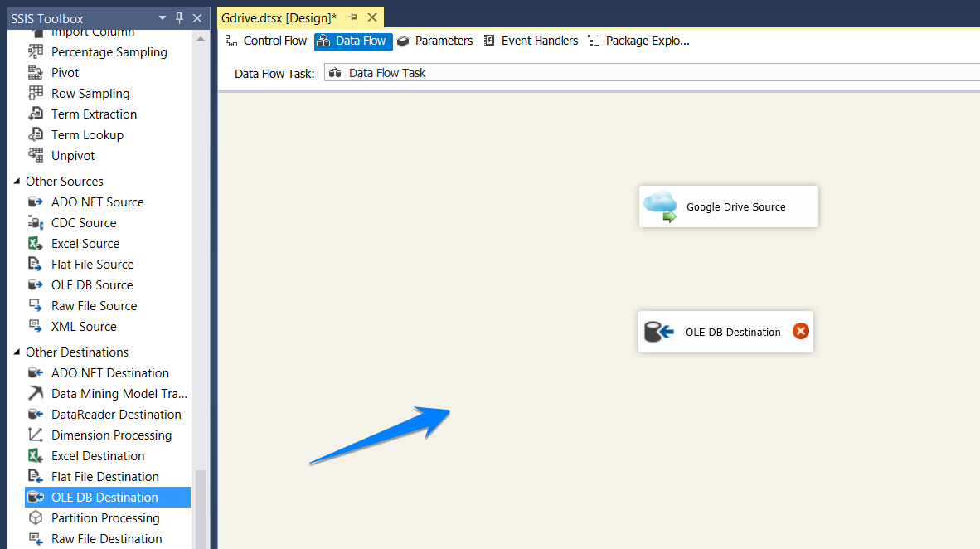Select the Google Drive Source component
Viewport: 980px width, 549px height.
point(729,206)
